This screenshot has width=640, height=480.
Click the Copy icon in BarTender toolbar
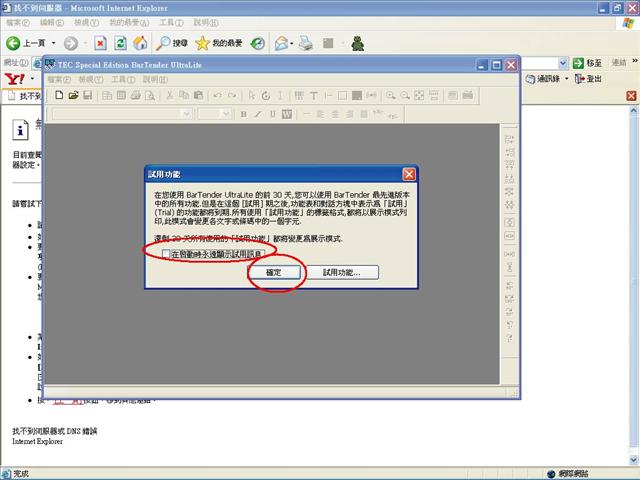(184, 95)
